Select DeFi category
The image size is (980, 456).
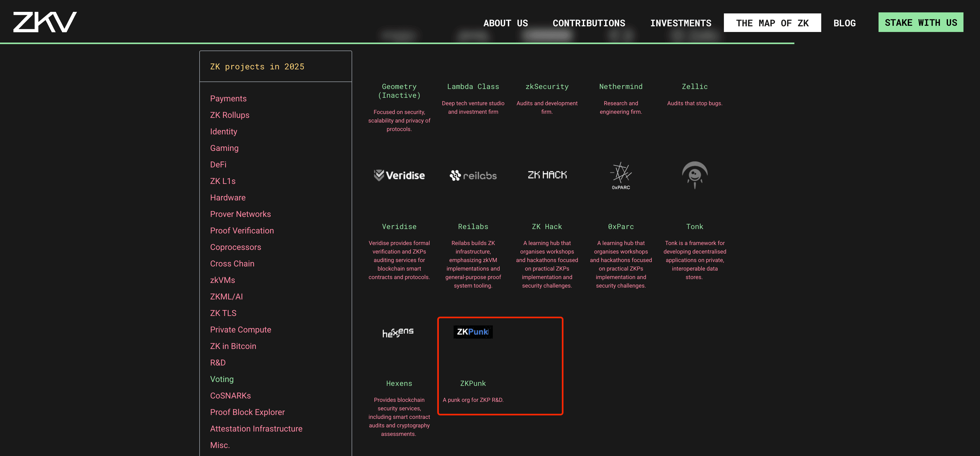pyautogui.click(x=218, y=165)
